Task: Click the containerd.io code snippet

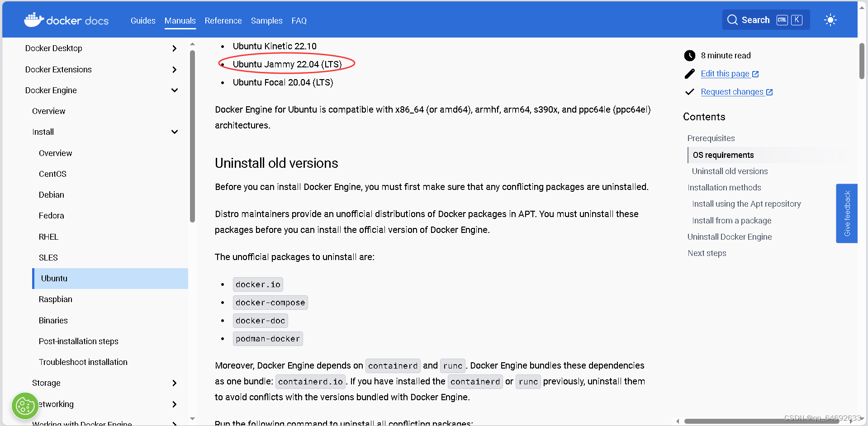Action: [x=310, y=382]
